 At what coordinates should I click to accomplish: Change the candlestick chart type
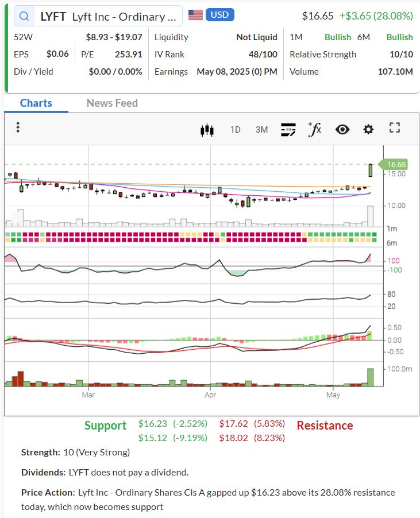click(x=207, y=130)
